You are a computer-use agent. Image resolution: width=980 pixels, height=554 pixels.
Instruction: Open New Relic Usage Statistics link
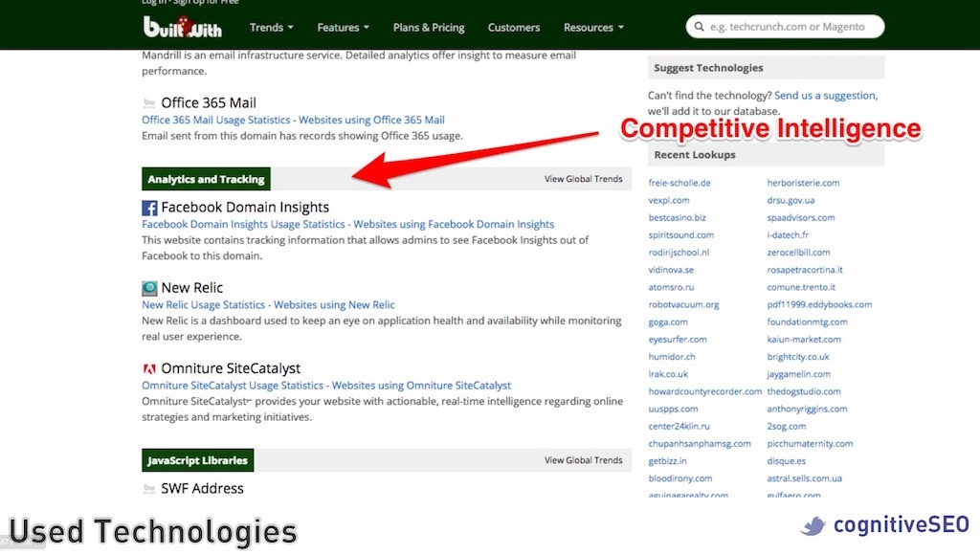[203, 305]
